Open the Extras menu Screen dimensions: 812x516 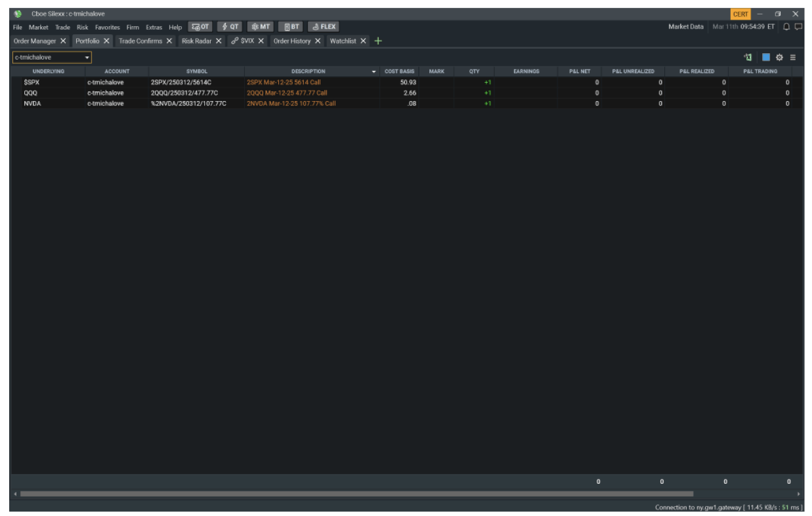click(x=154, y=27)
